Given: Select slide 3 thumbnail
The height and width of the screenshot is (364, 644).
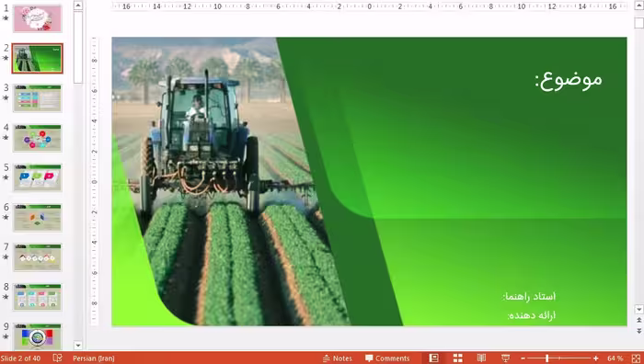Looking at the screenshot, I should pos(38,98).
